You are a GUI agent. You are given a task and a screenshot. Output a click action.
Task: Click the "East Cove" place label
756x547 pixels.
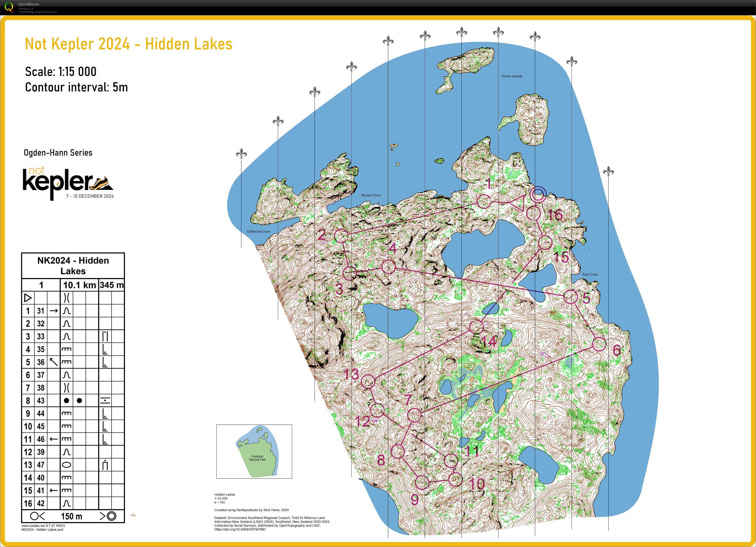pos(590,274)
